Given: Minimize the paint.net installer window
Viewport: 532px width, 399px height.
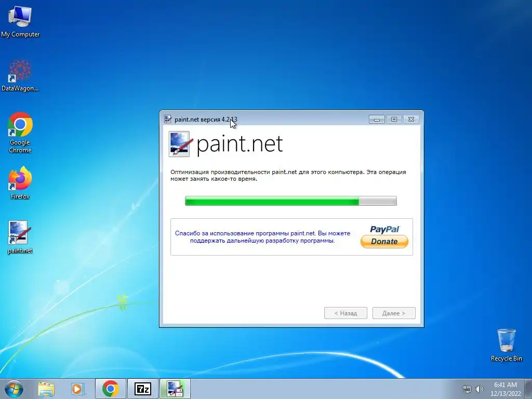Looking at the screenshot, I should click(x=377, y=119).
